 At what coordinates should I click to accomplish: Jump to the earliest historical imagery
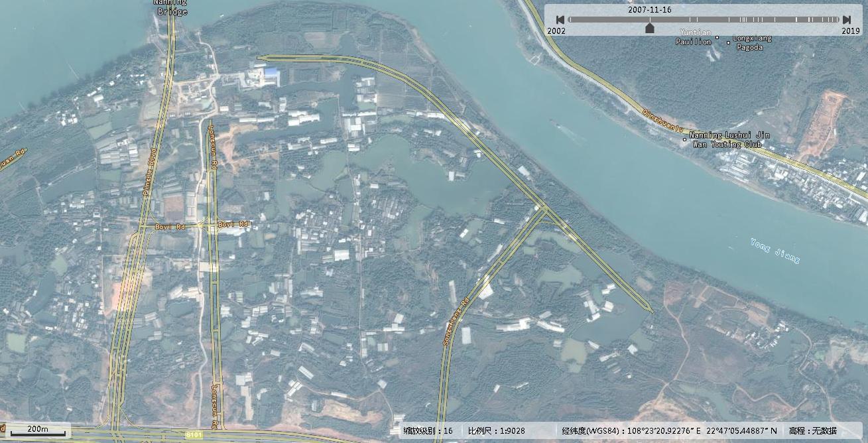click(560, 20)
